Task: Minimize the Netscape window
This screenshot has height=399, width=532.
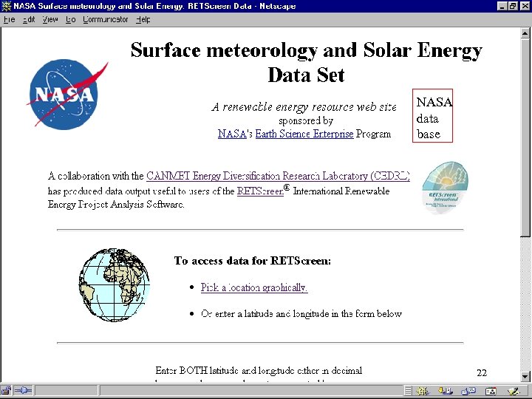Action: tap(503, 6)
